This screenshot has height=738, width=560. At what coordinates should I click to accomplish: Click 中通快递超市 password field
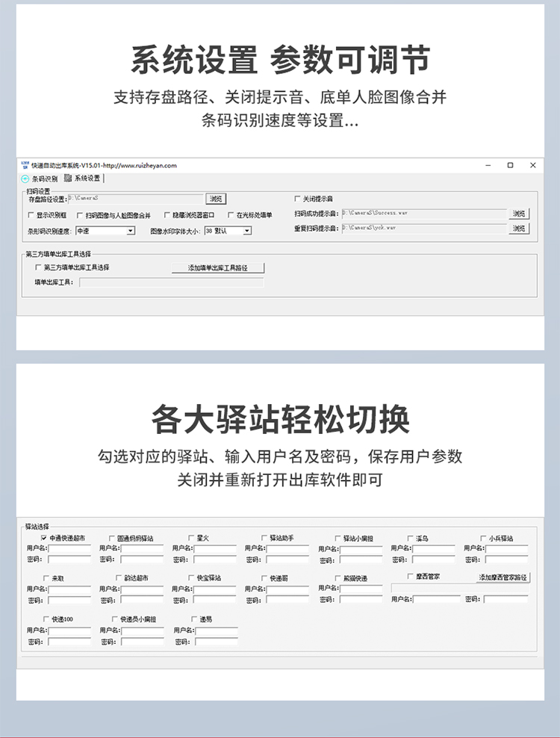pos(69,559)
